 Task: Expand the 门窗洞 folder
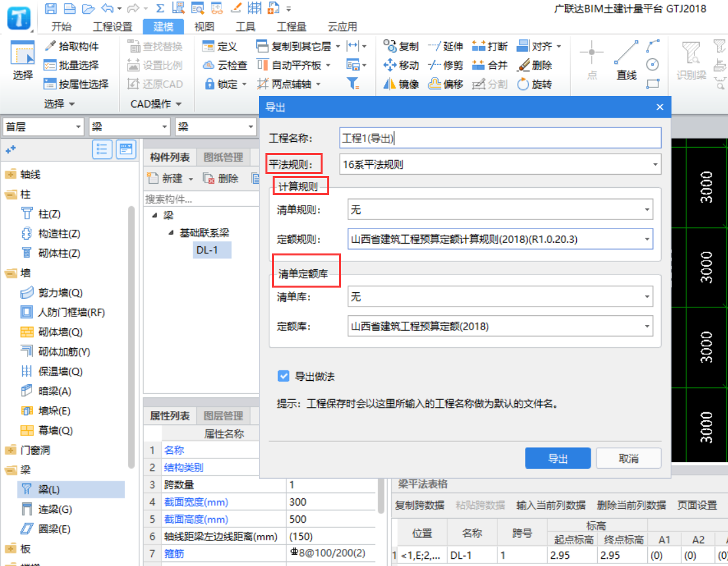coord(10,450)
